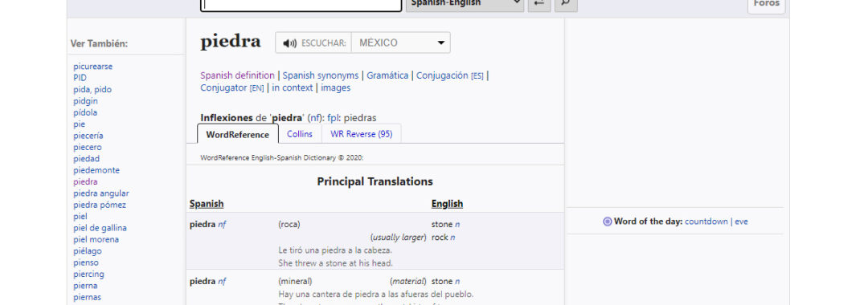
Task: Click 'Le tiró una piedra a la cabeza.'
Action: click(x=335, y=250)
